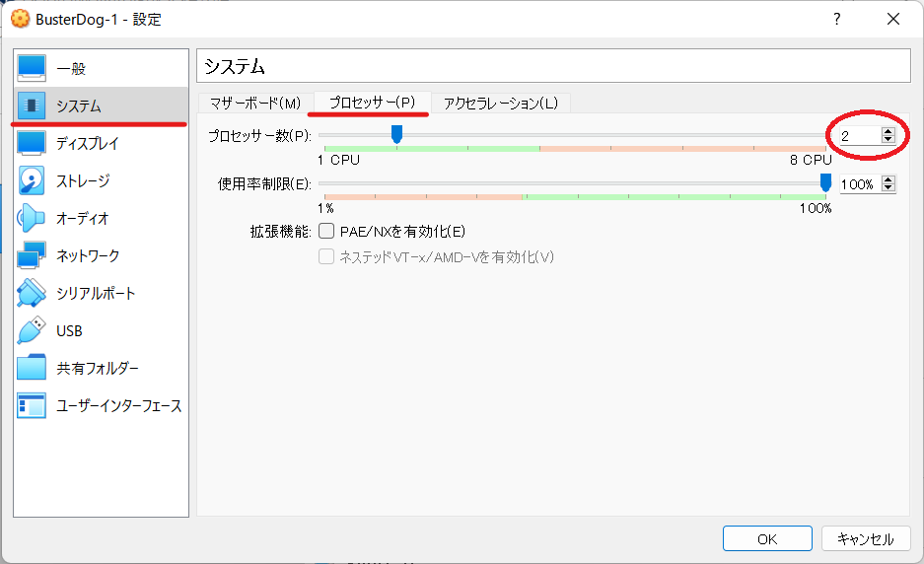Select ネットワーク category label
This screenshot has width=924, height=564.
88,255
